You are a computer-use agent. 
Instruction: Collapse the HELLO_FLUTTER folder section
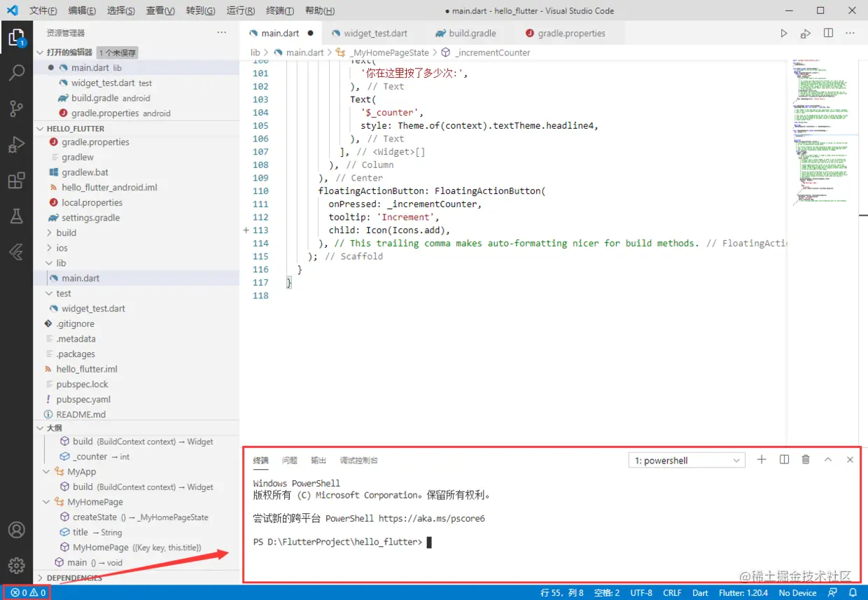[x=40, y=129]
